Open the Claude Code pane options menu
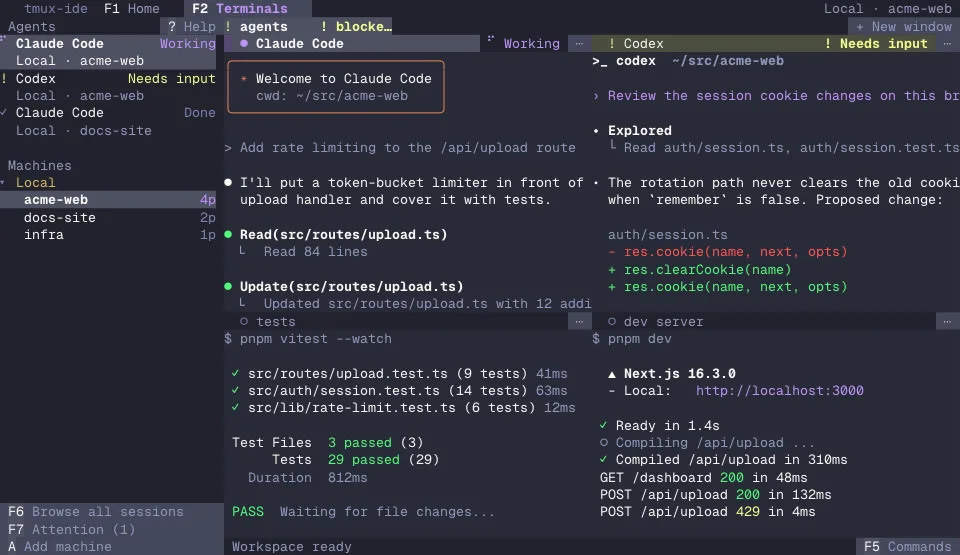The height and width of the screenshot is (555, 960). 579,43
